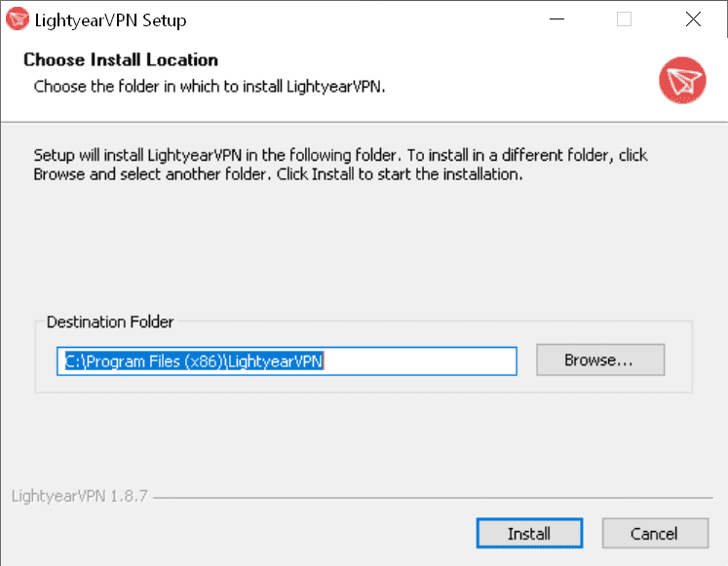
Task: Focus the Destination Folder path field
Action: [x=287, y=361]
